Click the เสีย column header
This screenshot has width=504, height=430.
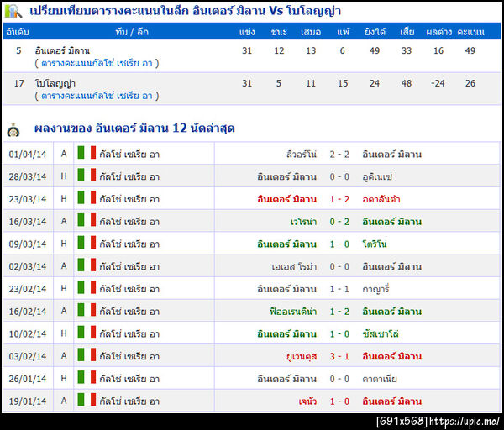[407, 32]
